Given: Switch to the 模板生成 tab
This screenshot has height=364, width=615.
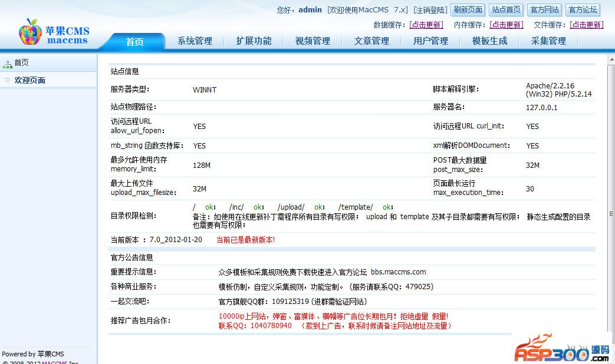Looking at the screenshot, I should (489, 41).
